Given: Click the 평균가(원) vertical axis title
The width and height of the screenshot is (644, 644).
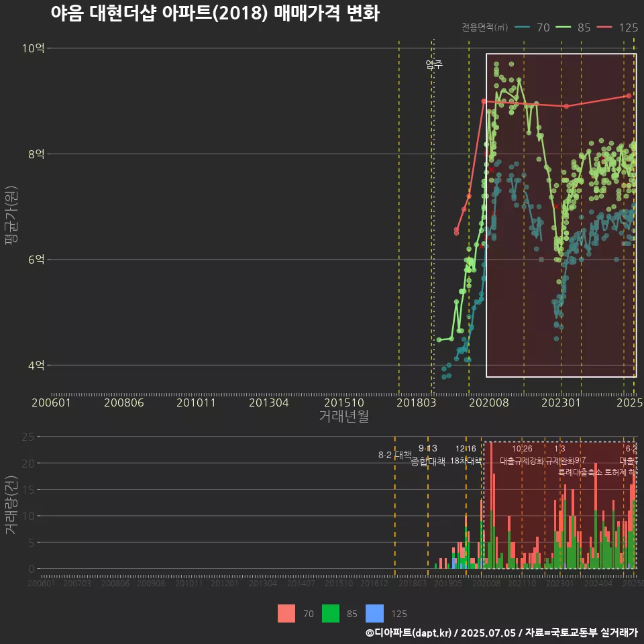Looking at the screenshot, I should 11,215.
